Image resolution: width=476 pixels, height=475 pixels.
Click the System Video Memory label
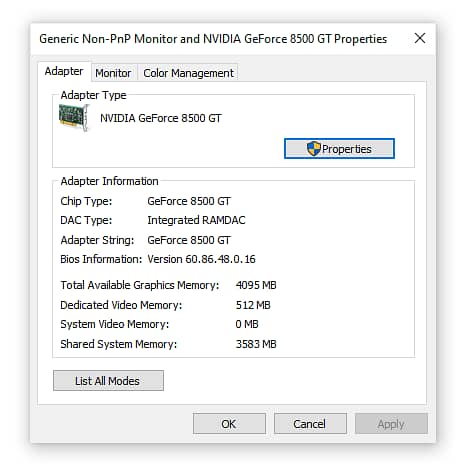115,324
